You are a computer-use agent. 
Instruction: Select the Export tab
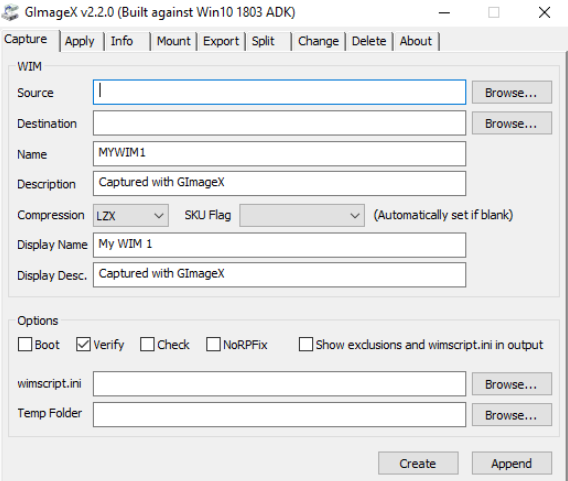[221, 41]
